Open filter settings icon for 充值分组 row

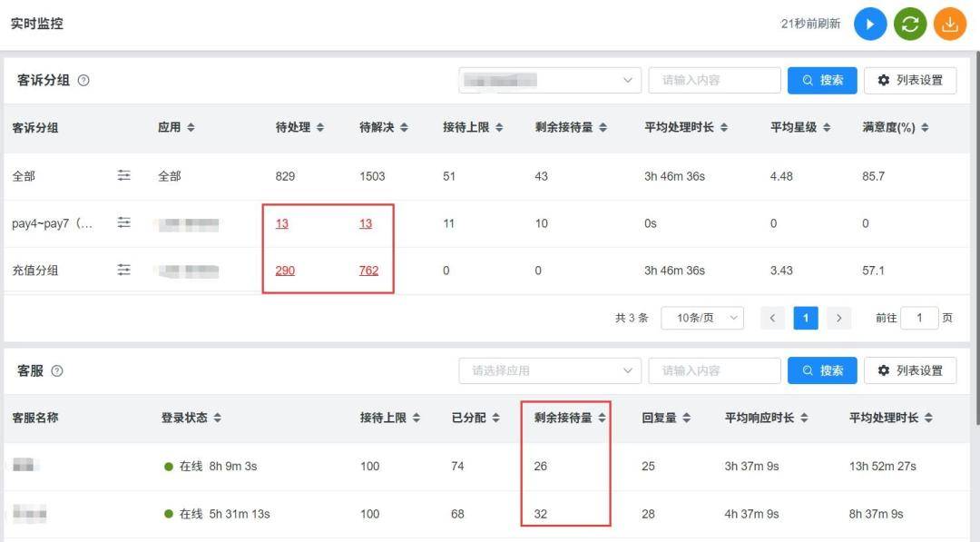[x=123, y=270]
